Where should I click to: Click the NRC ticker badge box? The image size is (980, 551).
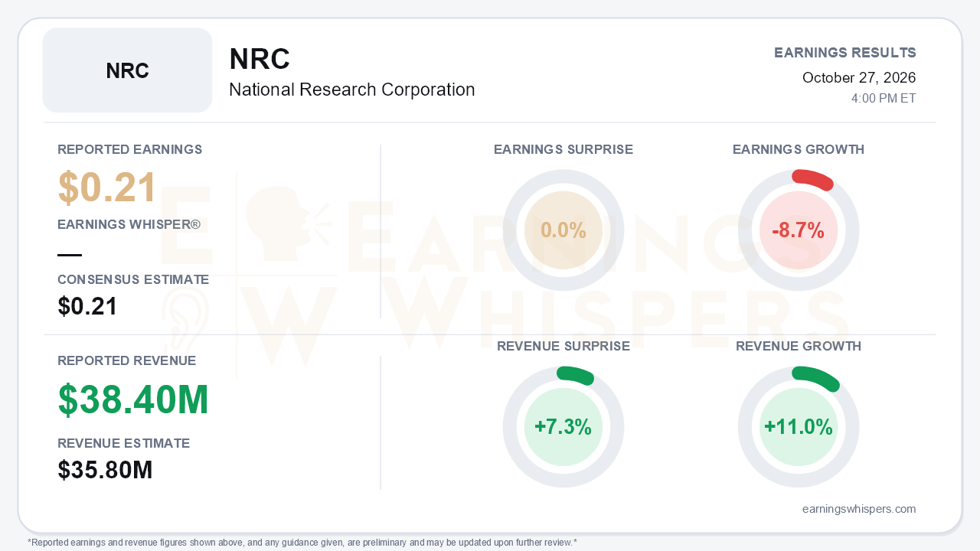point(127,70)
